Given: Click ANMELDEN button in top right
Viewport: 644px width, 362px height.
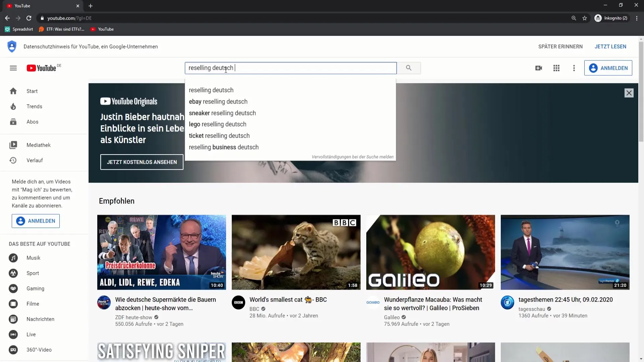Looking at the screenshot, I should 608,68.
